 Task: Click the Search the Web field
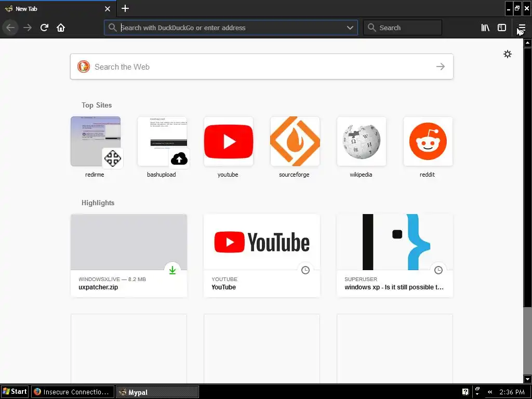click(x=262, y=66)
